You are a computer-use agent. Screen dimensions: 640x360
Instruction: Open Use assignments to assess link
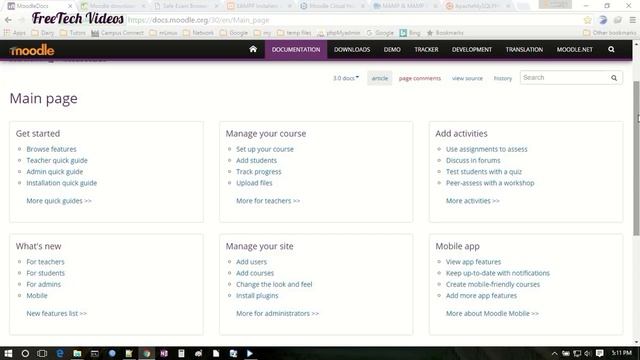pos(487,149)
